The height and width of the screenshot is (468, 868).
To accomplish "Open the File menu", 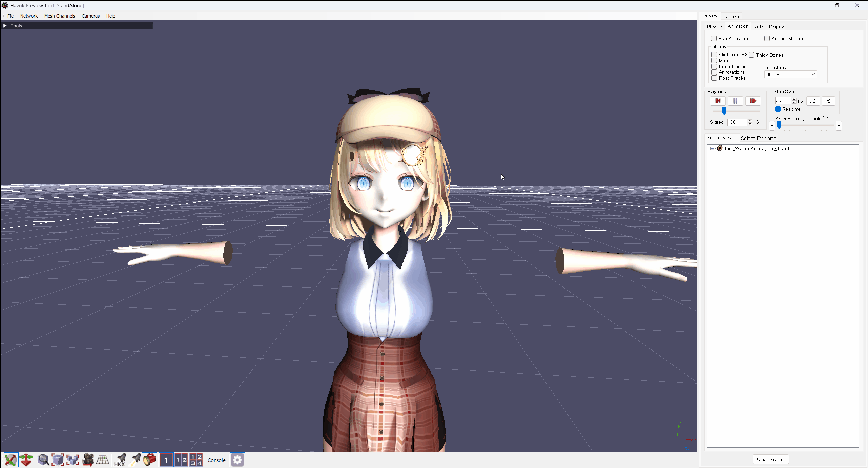I will 11,16.
